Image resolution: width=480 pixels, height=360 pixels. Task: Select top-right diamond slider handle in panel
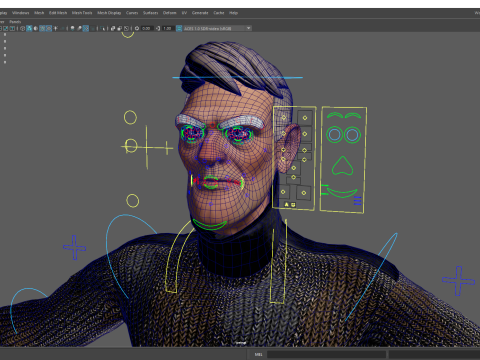click(x=305, y=118)
